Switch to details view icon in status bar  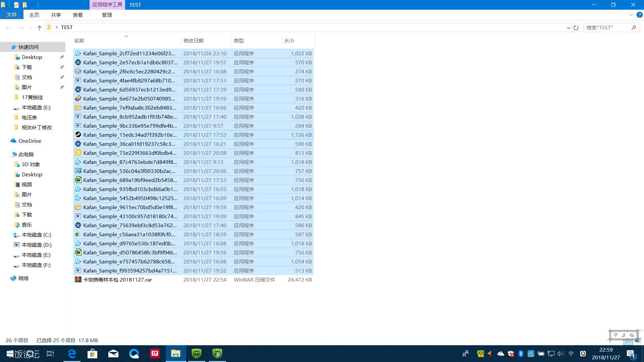[x=628, y=341]
